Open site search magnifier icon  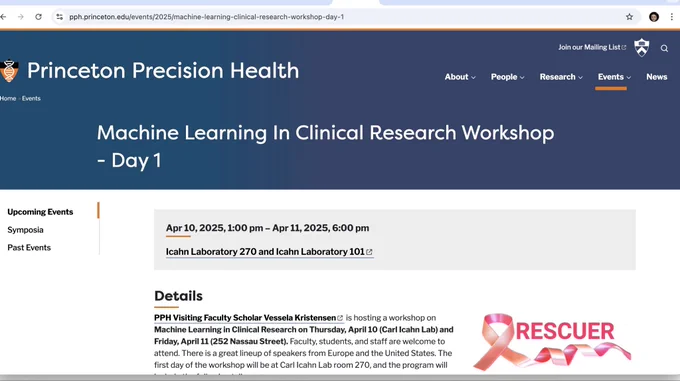(x=664, y=48)
